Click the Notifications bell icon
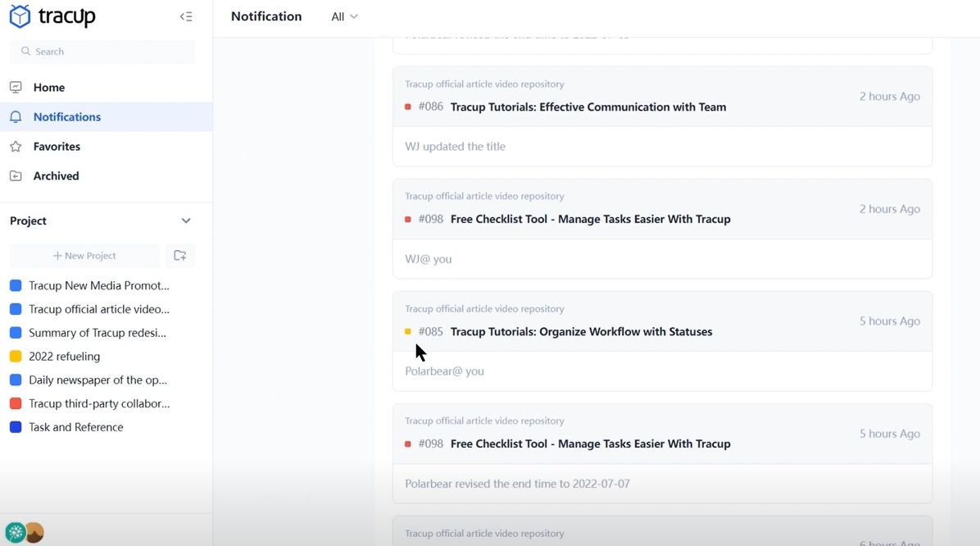Viewport: 980px width, 546px height. [x=17, y=116]
